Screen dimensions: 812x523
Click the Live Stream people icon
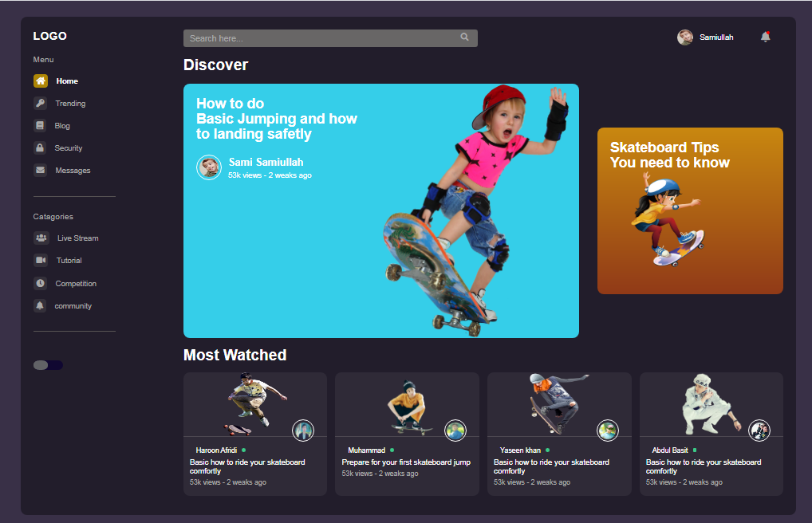point(41,238)
